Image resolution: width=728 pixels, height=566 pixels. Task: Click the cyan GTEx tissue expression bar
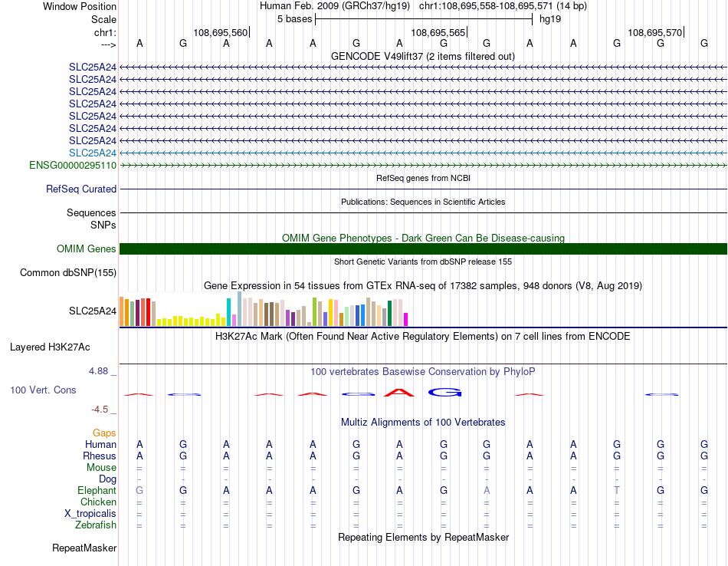pyautogui.click(x=228, y=312)
